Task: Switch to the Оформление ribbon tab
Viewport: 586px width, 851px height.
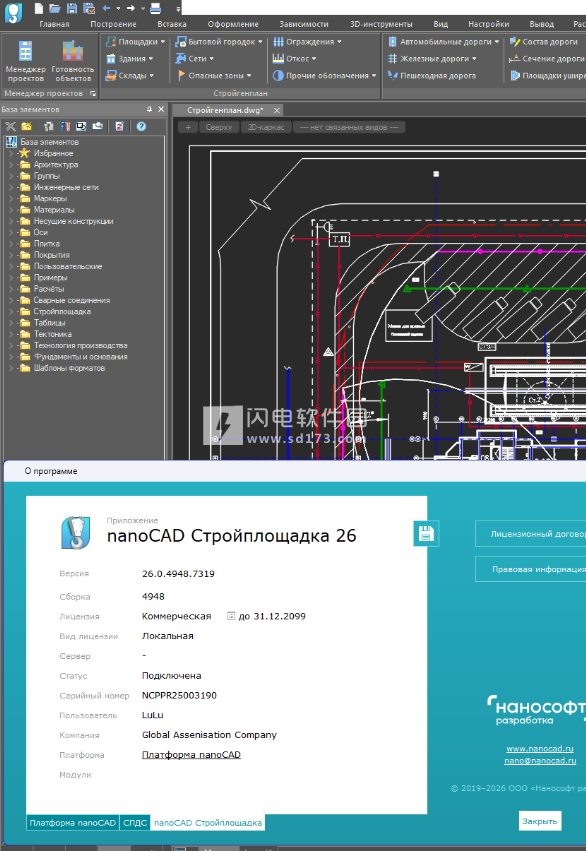Action: (x=233, y=24)
